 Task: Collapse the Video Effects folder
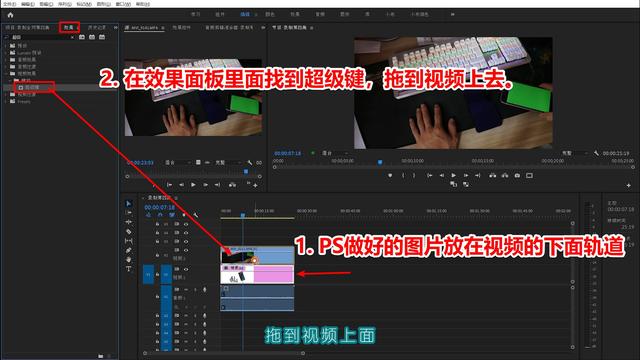point(5,73)
